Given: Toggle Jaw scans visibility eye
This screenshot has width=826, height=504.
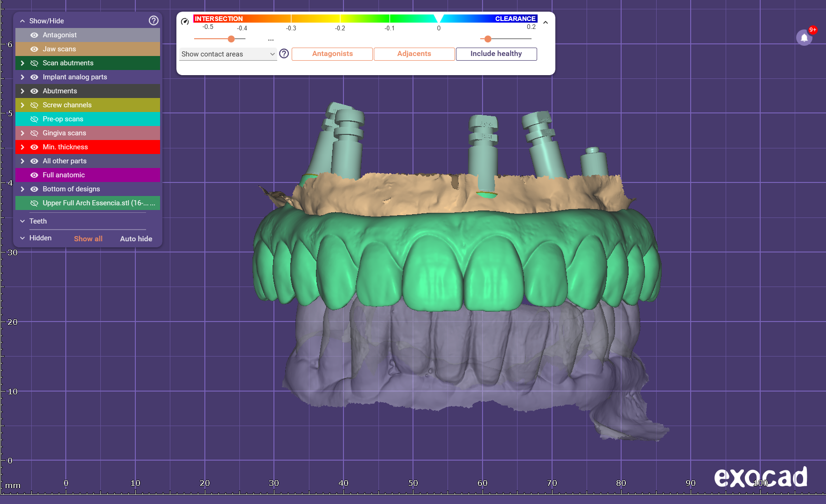Looking at the screenshot, I should (x=34, y=49).
